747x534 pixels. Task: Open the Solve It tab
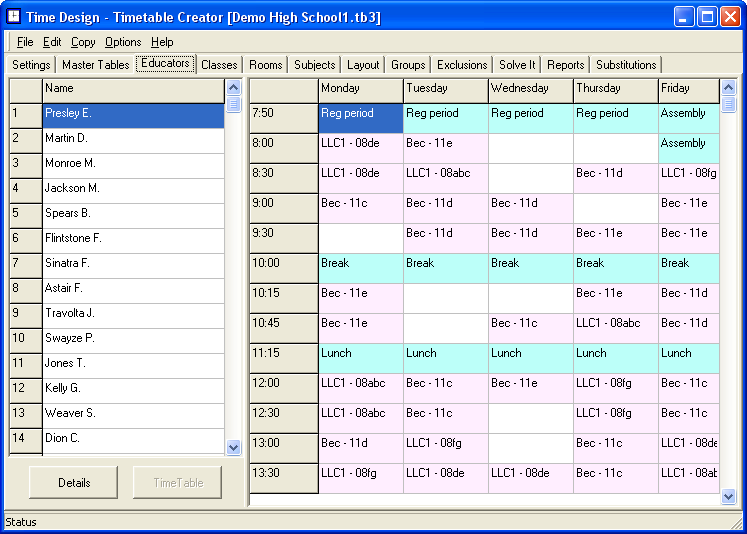[x=517, y=65]
